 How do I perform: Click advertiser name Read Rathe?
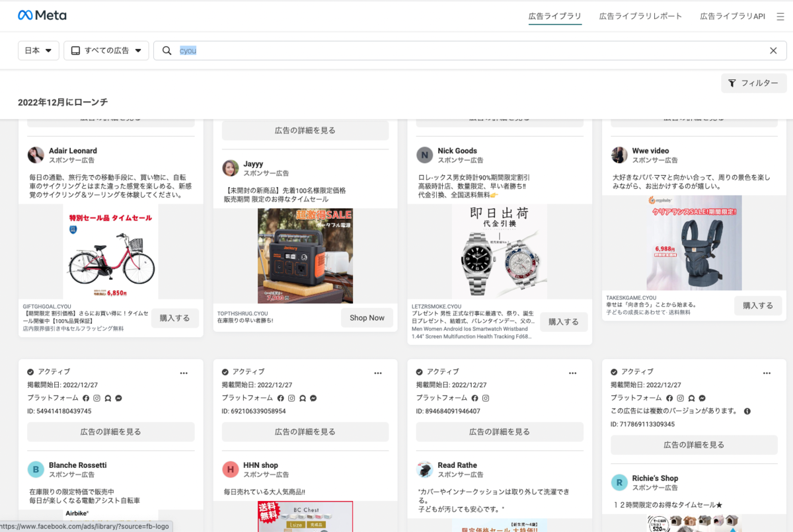[x=457, y=465]
